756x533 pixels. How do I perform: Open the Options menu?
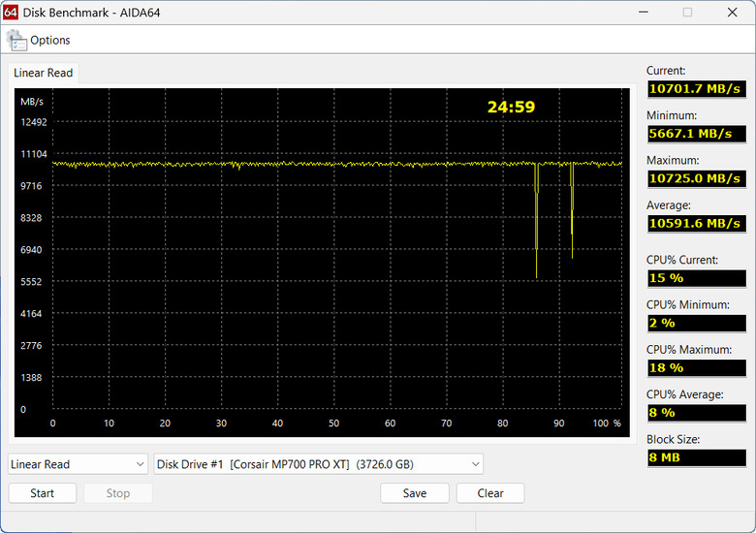49,40
